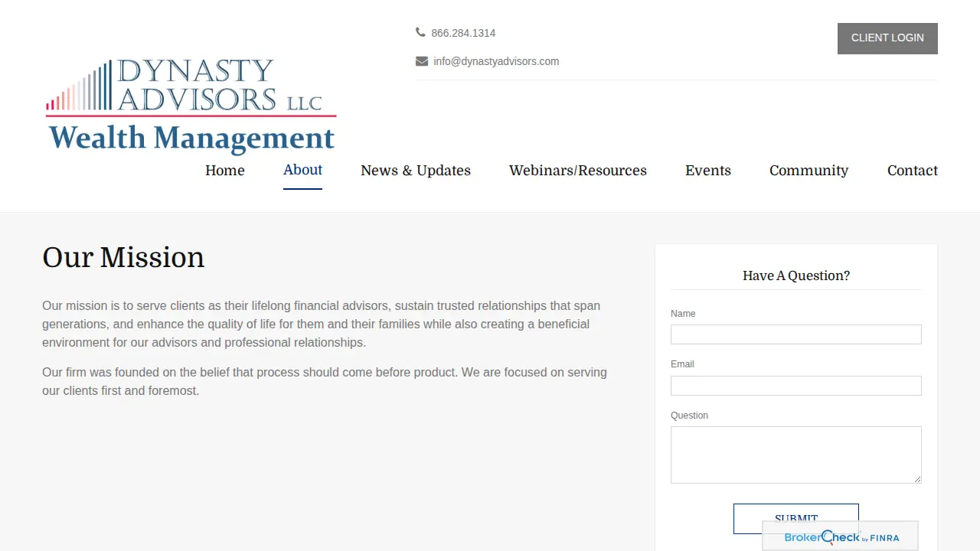Submit the Have A Question form
Image resolution: width=980 pixels, height=551 pixels.
[796, 518]
